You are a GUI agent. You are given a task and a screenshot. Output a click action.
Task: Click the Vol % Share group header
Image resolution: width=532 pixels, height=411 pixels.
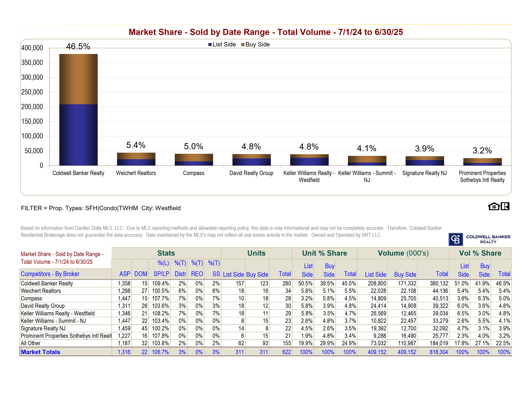pos(480,253)
